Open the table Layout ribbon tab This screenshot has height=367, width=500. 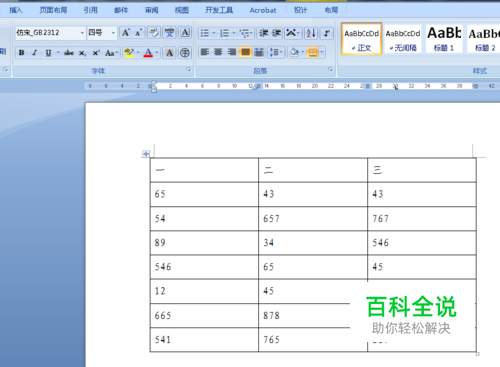click(331, 10)
